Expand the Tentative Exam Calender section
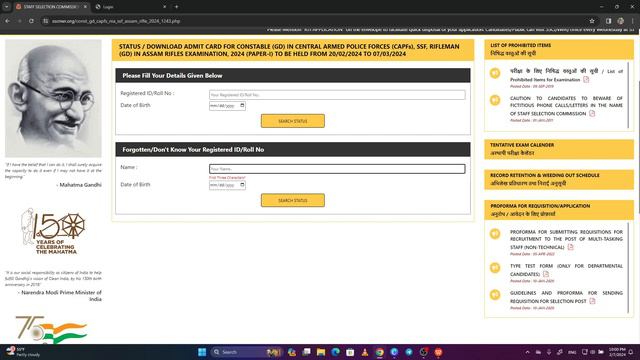 (559, 149)
